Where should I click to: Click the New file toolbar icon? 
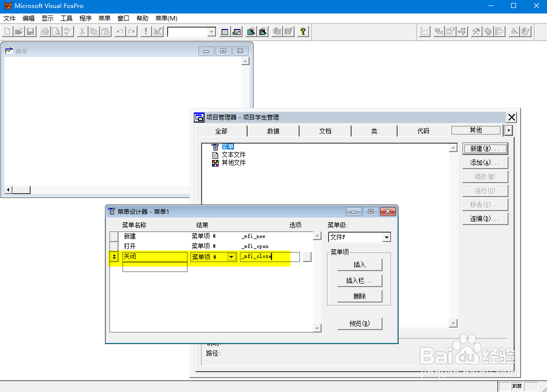[x=7, y=31]
